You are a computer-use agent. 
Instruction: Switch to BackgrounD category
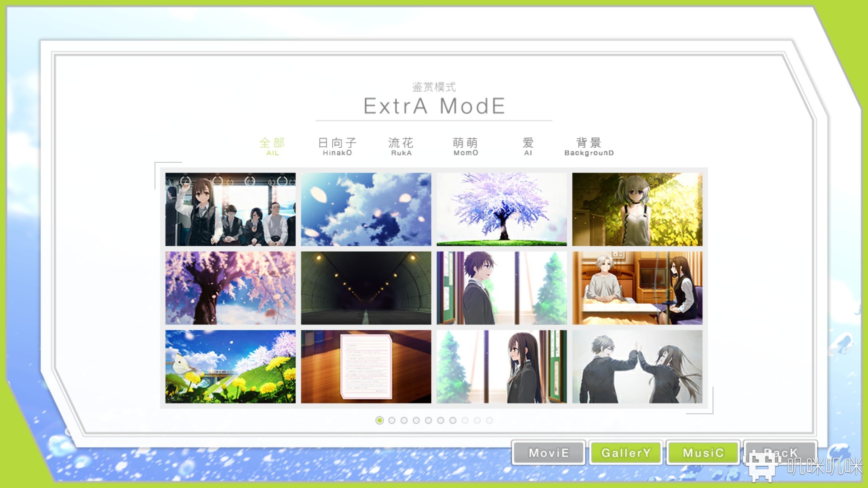(588, 146)
